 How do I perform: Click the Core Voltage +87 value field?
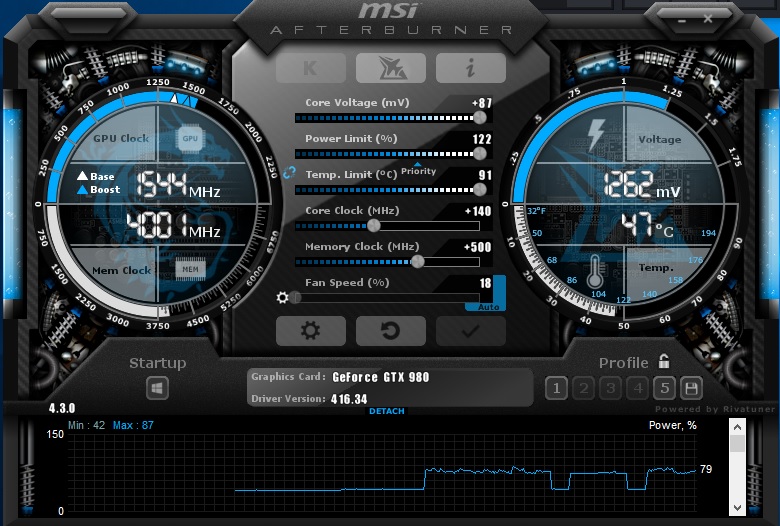click(x=482, y=103)
